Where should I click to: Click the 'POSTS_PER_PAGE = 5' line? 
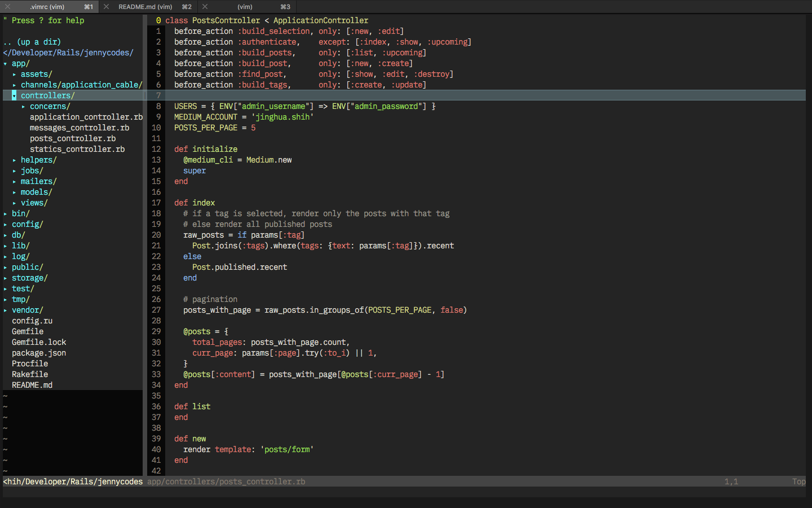click(x=215, y=128)
